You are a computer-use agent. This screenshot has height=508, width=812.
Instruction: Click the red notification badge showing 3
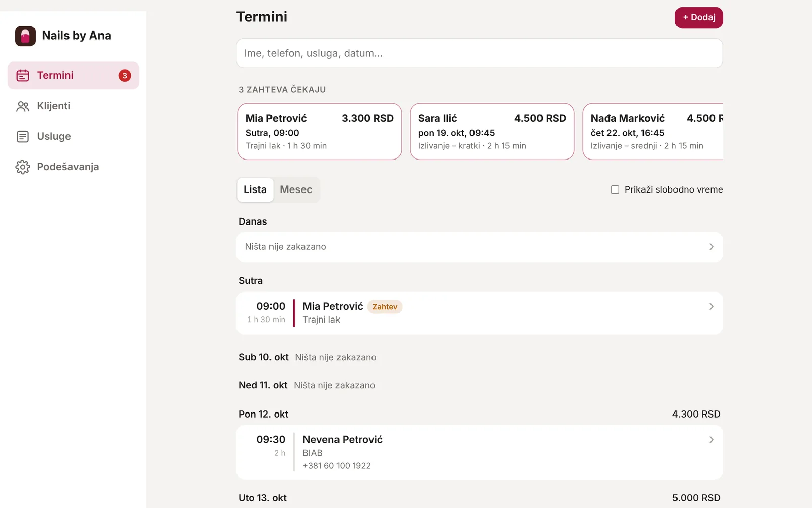pos(125,76)
